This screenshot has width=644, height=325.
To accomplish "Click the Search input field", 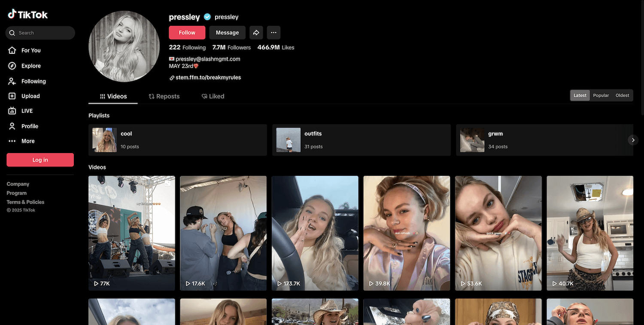I will [43, 33].
